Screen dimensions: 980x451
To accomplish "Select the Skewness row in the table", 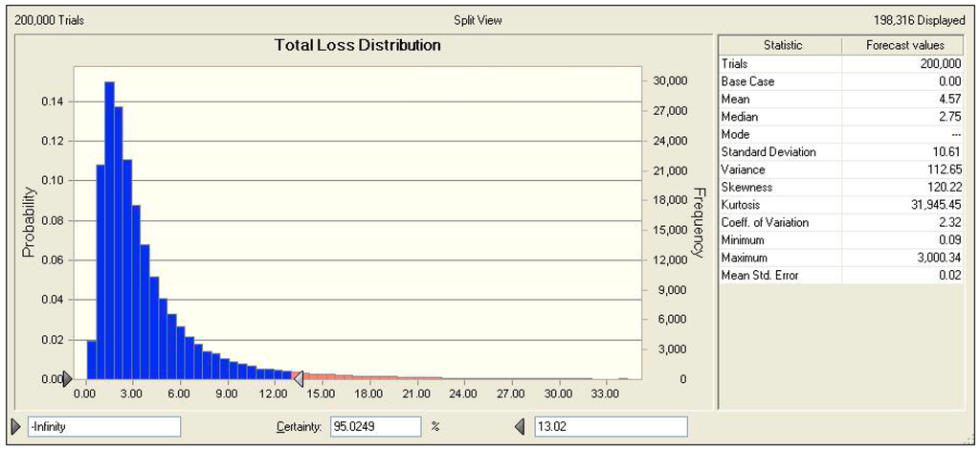I will pos(842,187).
